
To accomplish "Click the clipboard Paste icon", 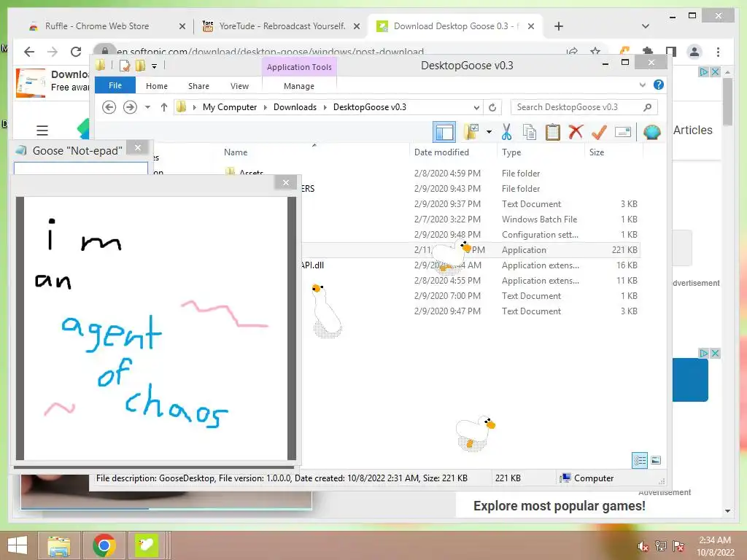I will pos(552,132).
